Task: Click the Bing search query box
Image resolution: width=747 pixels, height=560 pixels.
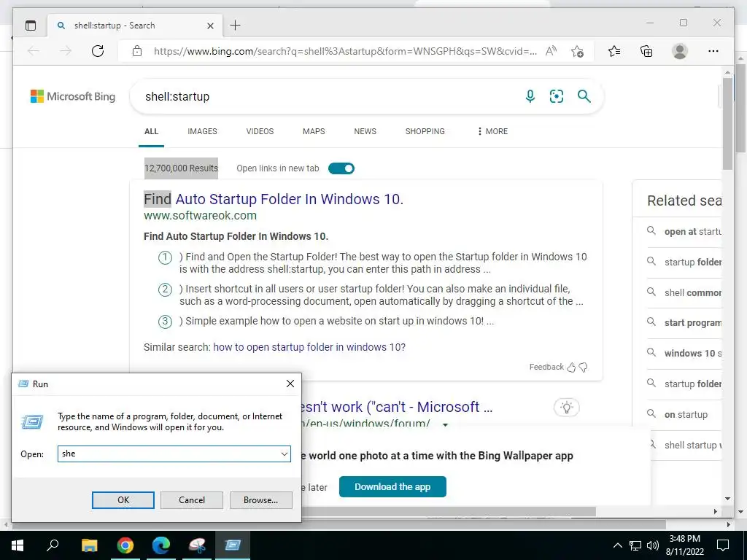Action: point(329,96)
